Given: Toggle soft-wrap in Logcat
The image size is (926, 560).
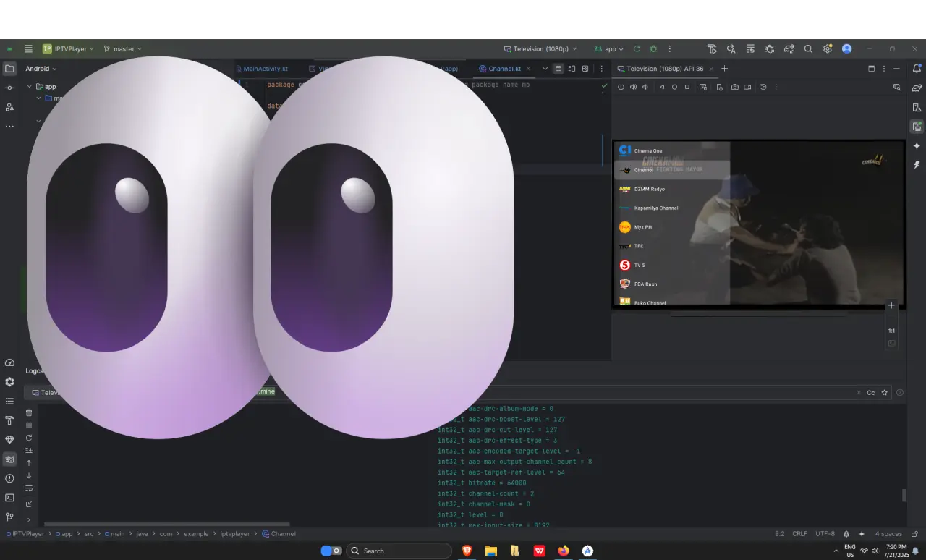Looking at the screenshot, I should tap(29, 488).
